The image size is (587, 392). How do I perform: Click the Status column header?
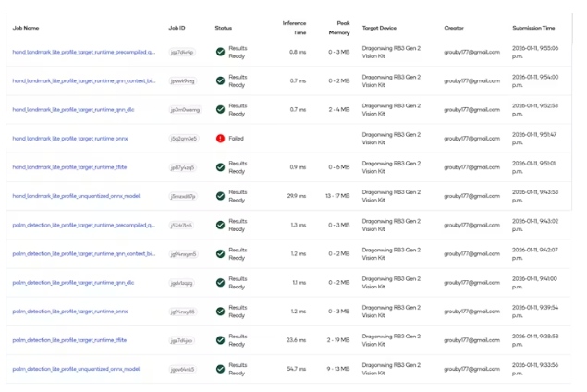click(x=224, y=28)
